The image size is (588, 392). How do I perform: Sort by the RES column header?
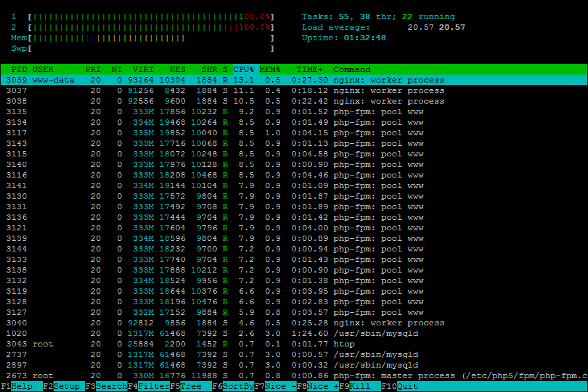[x=177, y=70]
